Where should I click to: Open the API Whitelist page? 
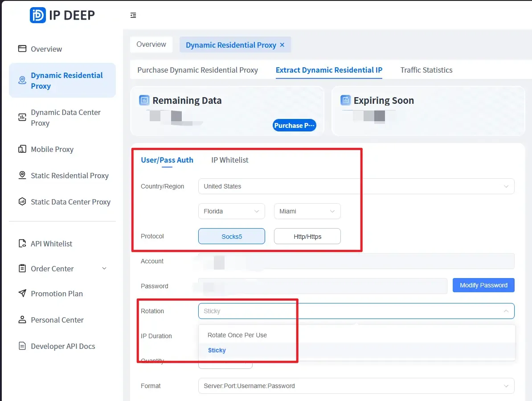point(52,244)
